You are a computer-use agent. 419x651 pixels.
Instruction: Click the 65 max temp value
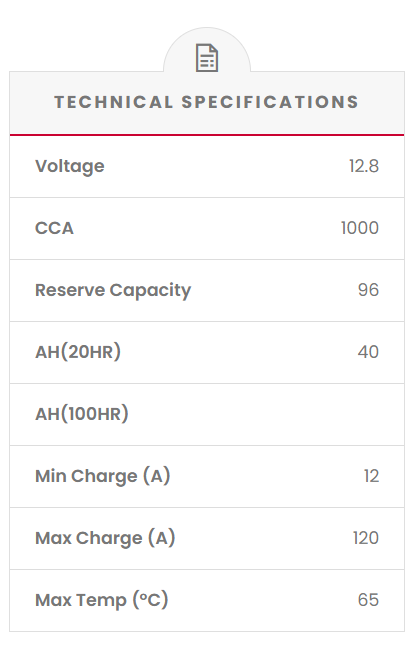(x=368, y=600)
